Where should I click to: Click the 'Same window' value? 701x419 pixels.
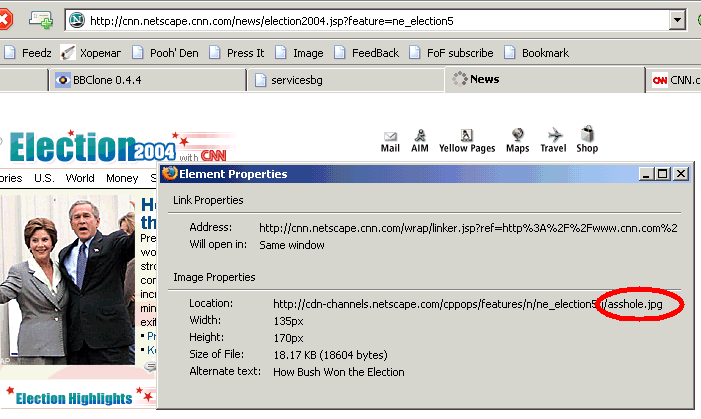tap(291, 245)
